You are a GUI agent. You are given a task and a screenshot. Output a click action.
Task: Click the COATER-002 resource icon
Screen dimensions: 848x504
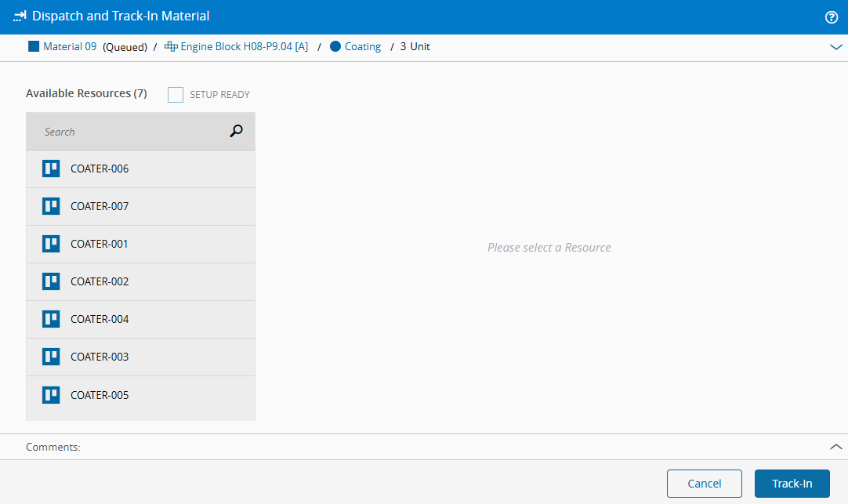click(51, 281)
